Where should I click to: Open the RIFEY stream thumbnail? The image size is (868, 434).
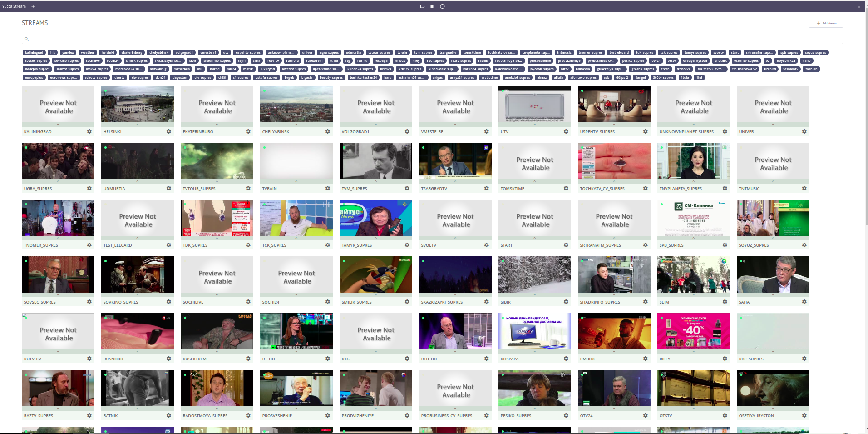[x=694, y=331]
